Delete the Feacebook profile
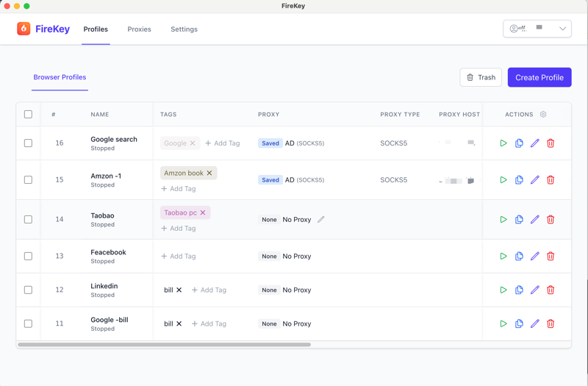The image size is (588, 386). 551,257
